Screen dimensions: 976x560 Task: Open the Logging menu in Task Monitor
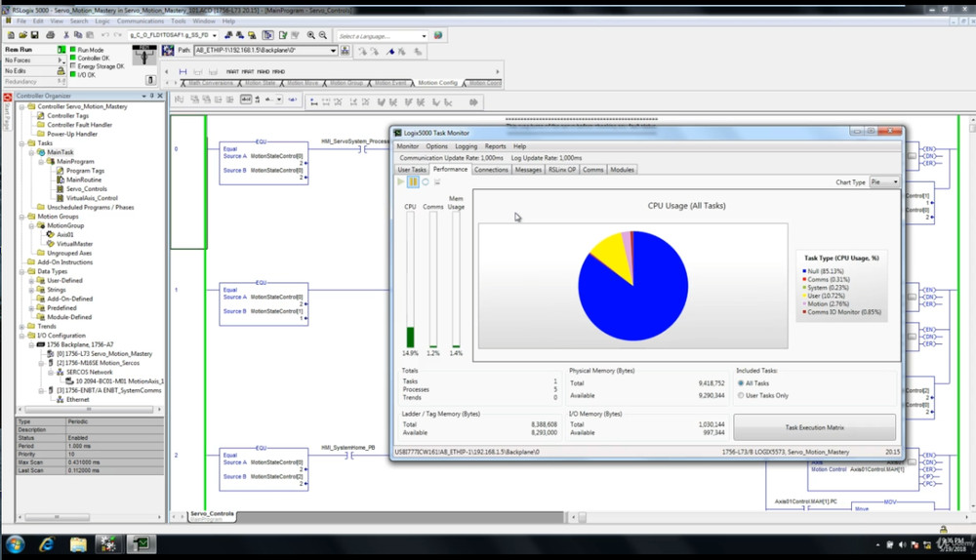[x=466, y=146]
